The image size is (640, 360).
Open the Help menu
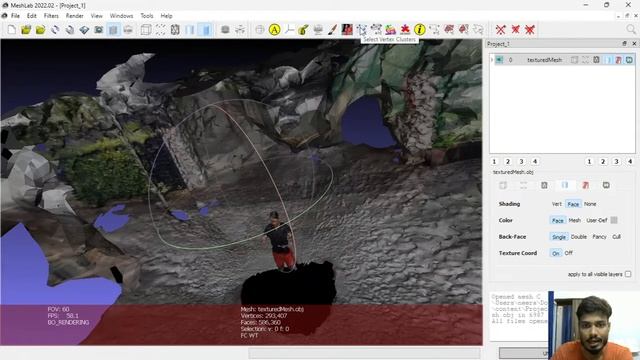click(166, 16)
